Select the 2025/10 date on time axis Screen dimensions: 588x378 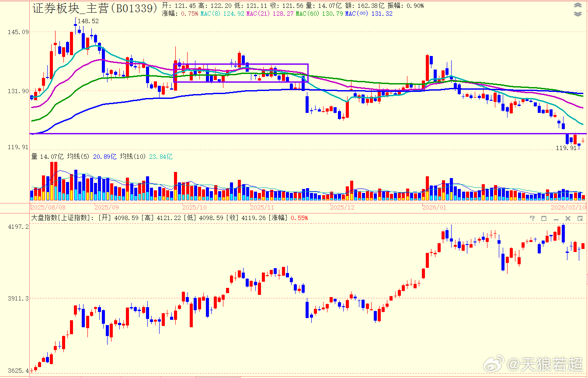pos(195,207)
